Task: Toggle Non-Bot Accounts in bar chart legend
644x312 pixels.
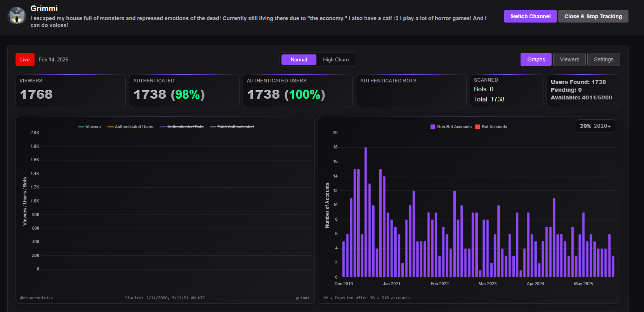Action: pos(451,127)
